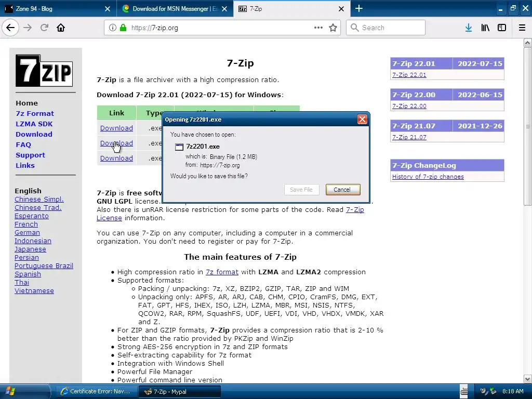This screenshot has height=399, width=532.
Task: Switch language to Japanese
Action: point(30,249)
